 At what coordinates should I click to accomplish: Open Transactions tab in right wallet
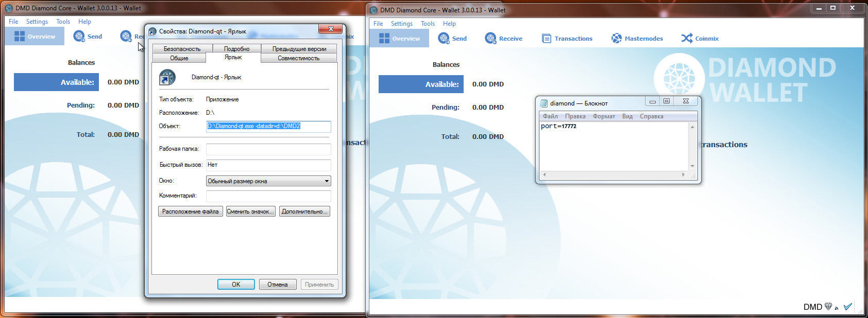567,39
